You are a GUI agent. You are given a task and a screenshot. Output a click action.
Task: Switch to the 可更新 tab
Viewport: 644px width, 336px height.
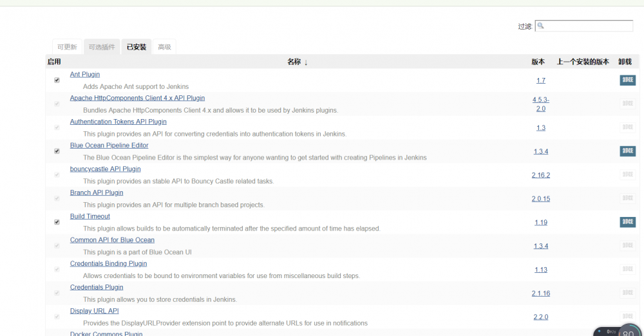point(68,47)
